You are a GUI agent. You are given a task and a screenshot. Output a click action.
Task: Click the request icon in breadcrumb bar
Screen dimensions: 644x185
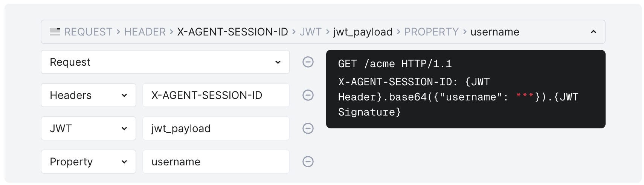55,32
